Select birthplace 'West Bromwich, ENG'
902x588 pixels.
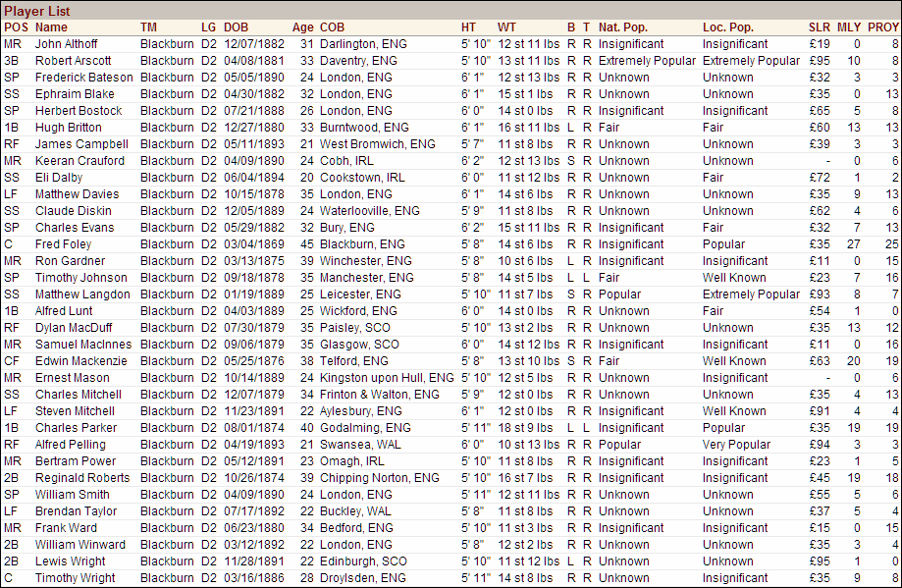pyautogui.click(x=377, y=144)
